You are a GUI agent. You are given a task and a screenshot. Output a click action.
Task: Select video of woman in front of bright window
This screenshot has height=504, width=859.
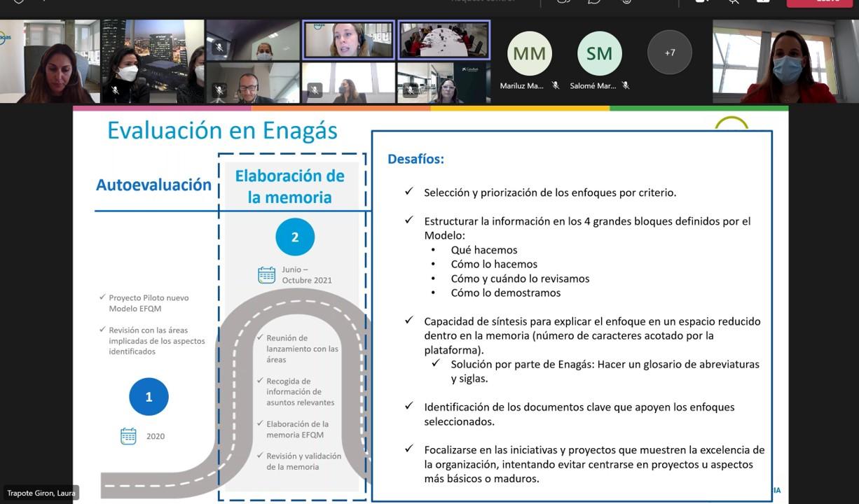348,83
